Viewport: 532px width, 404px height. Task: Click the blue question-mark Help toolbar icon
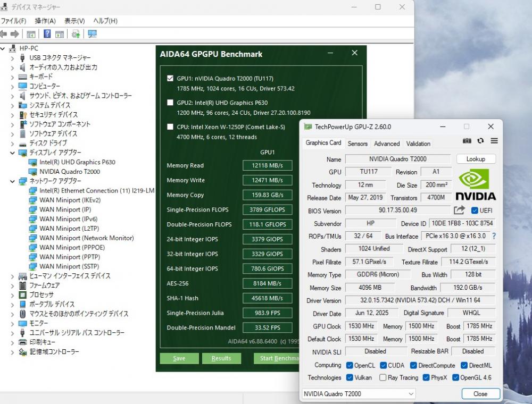[x=47, y=34]
